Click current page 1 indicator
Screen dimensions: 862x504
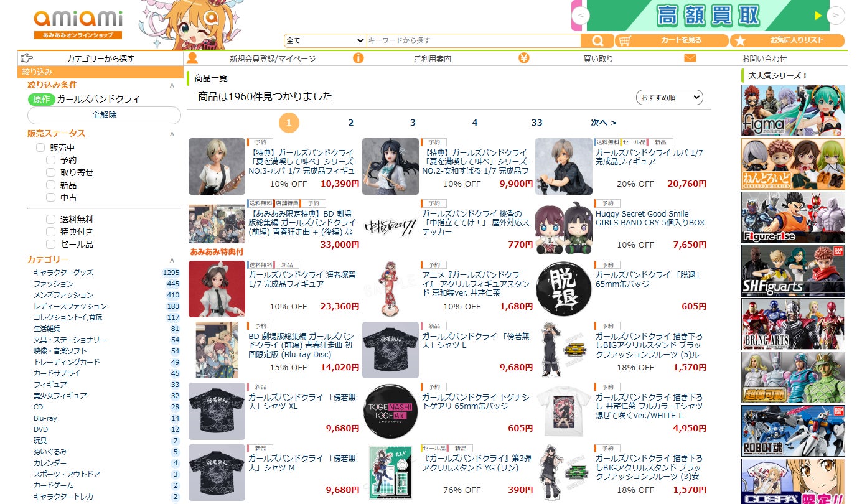click(289, 123)
